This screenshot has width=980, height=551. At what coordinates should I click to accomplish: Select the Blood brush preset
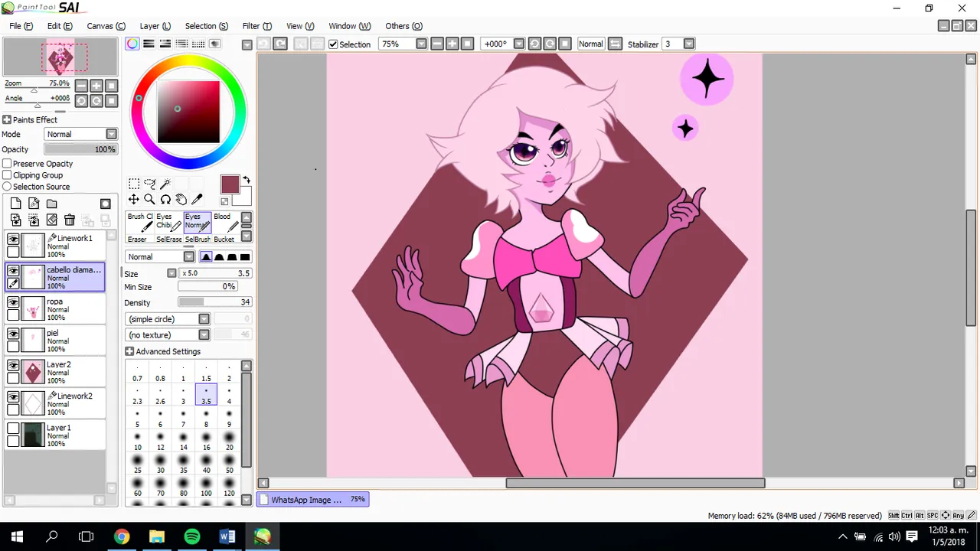click(226, 222)
